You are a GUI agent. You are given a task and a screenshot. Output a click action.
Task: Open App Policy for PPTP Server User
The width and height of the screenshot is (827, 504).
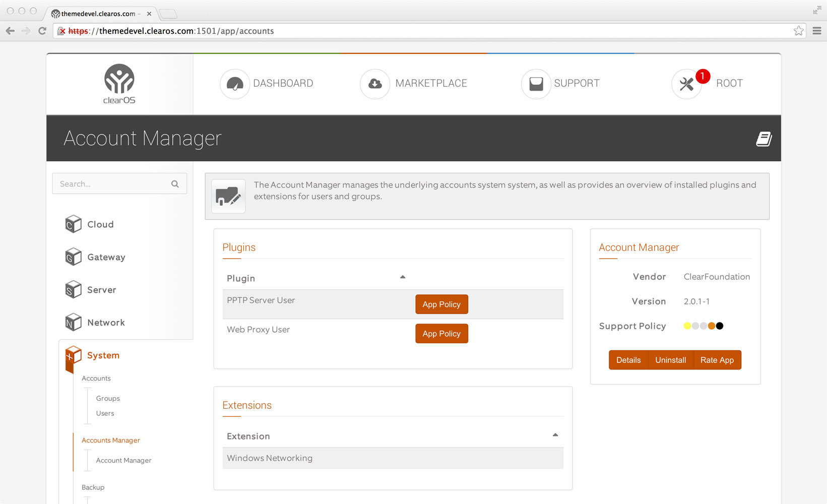tap(441, 304)
